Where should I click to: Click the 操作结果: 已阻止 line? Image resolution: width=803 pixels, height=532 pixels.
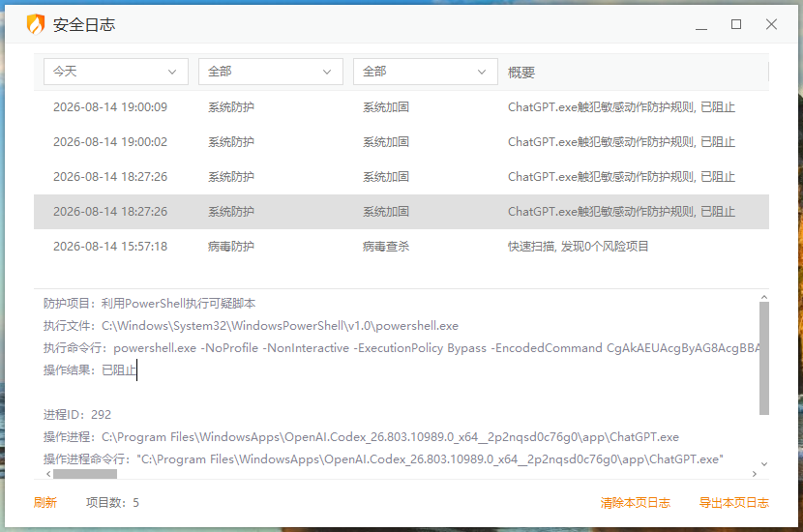point(90,369)
